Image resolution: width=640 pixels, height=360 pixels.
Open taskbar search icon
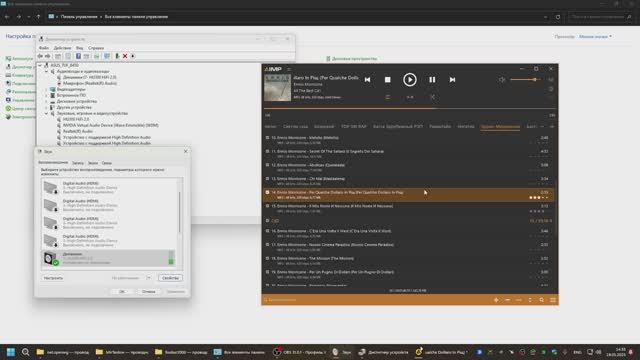coord(25,352)
